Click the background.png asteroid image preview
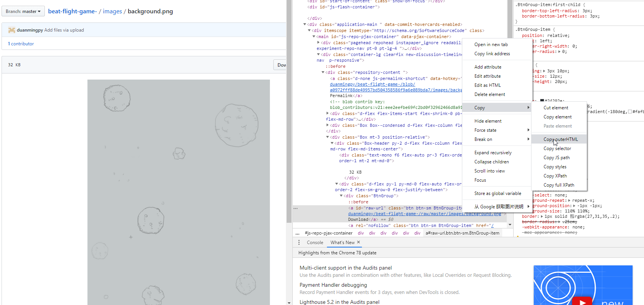Screen dimensions: 644x305 click(179, 192)
